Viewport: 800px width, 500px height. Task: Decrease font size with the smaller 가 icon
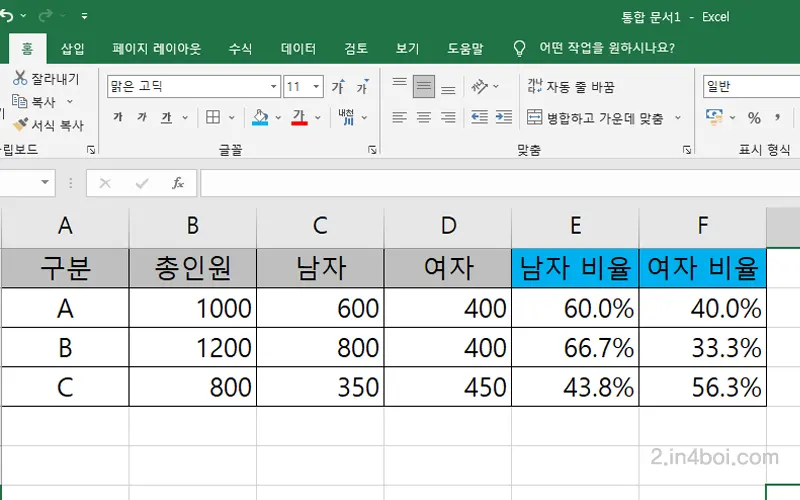point(363,87)
